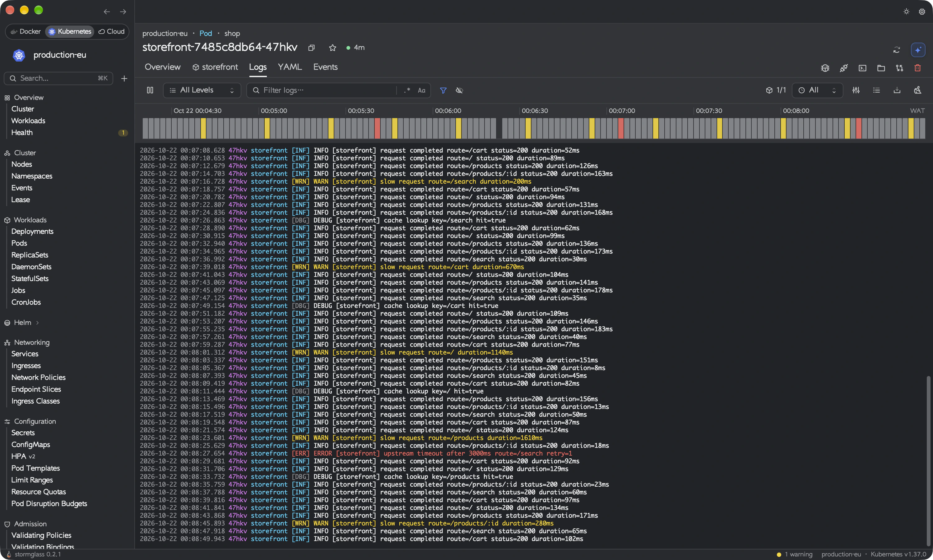Click the list view icon in the log toolbar

pyautogui.click(x=876, y=90)
